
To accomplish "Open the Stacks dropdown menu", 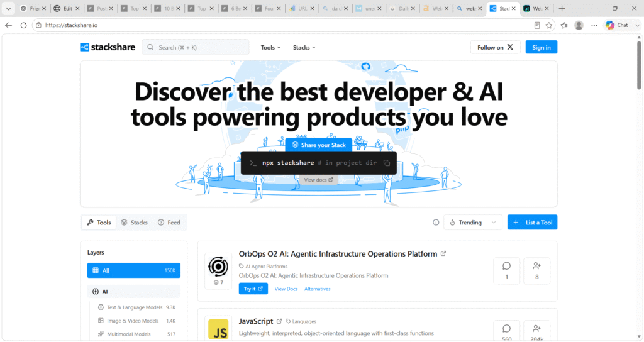I will pos(304,48).
